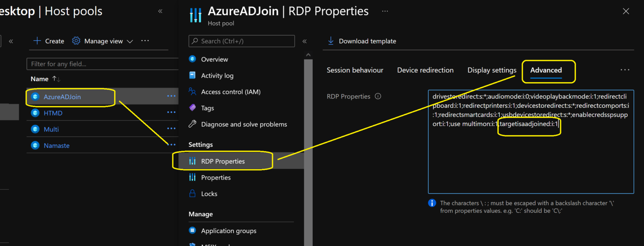The width and height of the screenshot is (644, 246).
Task: Open Overview in the host pool menu
Action: (x=214, y=60)
